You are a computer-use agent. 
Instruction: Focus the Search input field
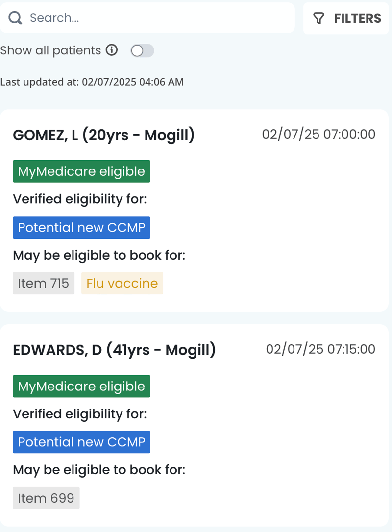click(x=157, y=18)
